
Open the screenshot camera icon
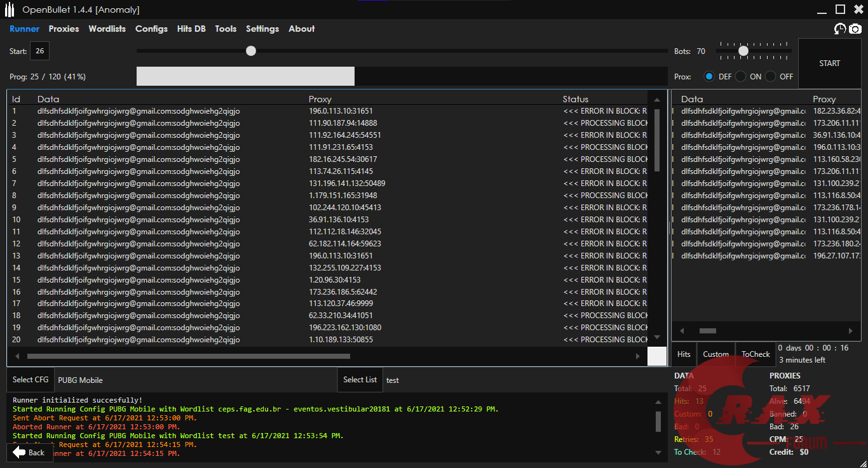855,29
